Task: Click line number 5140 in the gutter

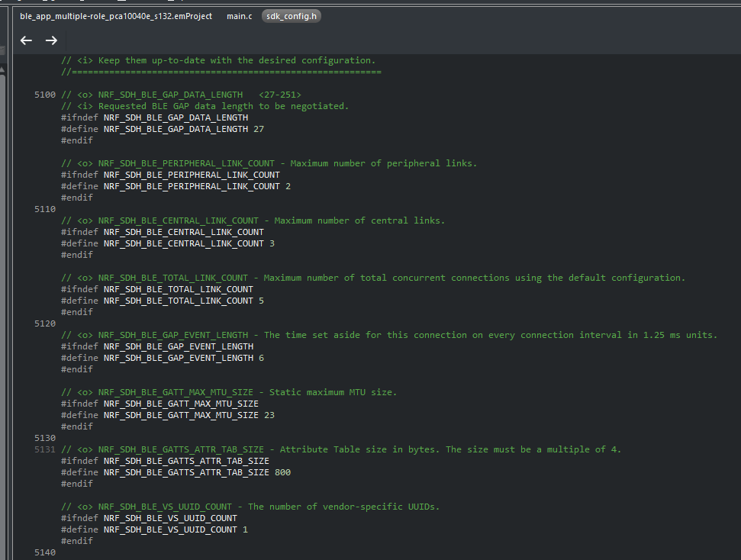Action: coord(45,552)
